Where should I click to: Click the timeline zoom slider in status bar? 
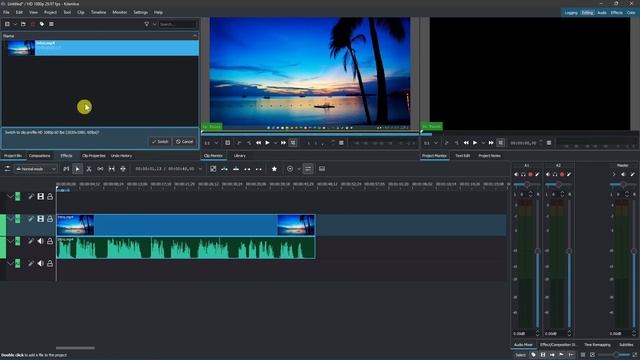click(x=615, y=355)
